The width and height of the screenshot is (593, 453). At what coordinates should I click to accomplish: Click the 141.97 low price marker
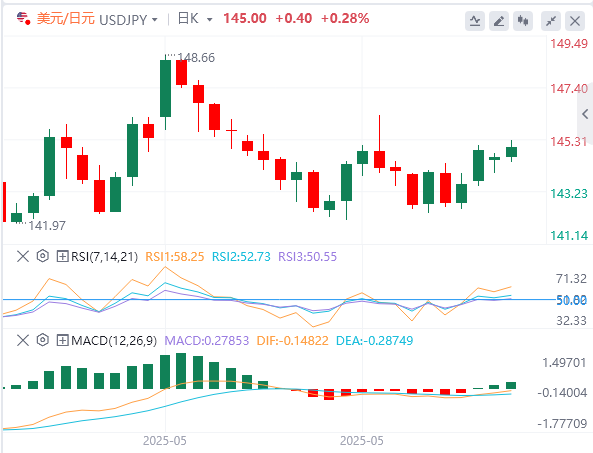click(47, 225)
